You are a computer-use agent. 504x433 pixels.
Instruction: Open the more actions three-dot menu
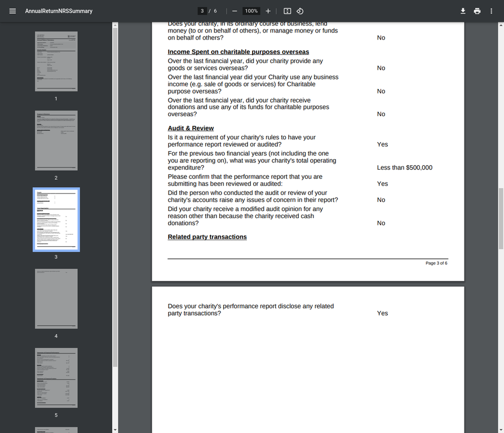(492, 11)
